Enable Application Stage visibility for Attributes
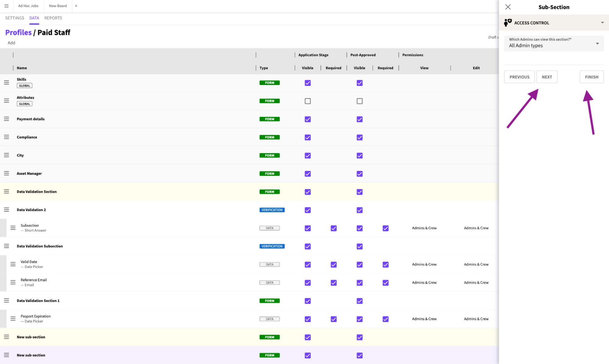 pos(308,101)
